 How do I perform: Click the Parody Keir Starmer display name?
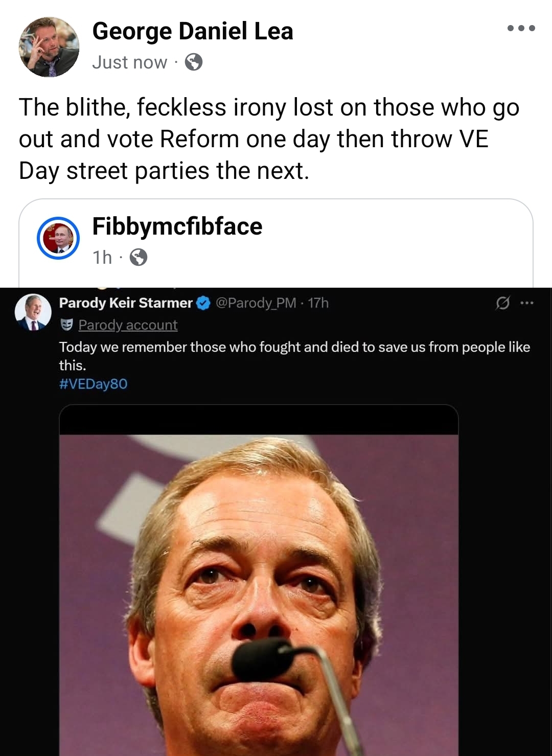(126, 303)
